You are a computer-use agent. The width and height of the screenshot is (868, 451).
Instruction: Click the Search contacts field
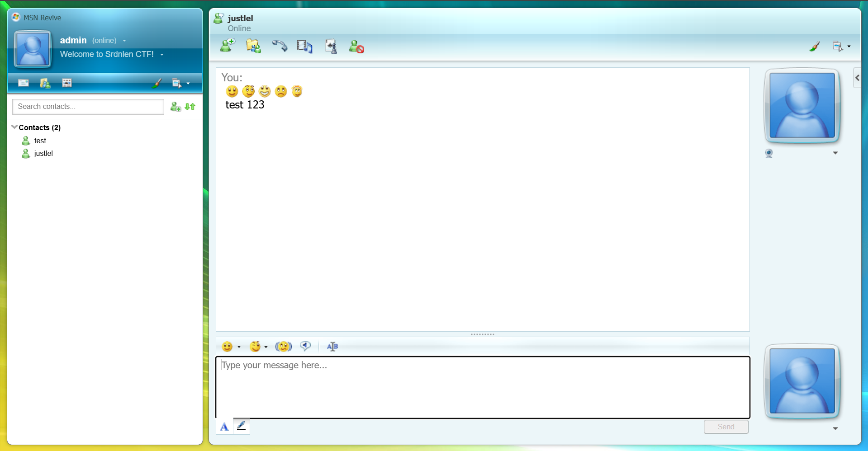click(88, 107)
